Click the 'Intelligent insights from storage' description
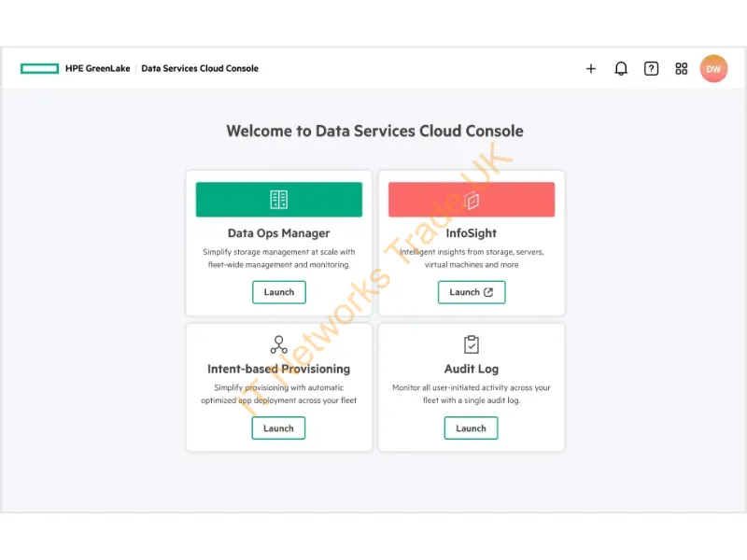Viewport: 747px width, 560px height. point(472,259)
